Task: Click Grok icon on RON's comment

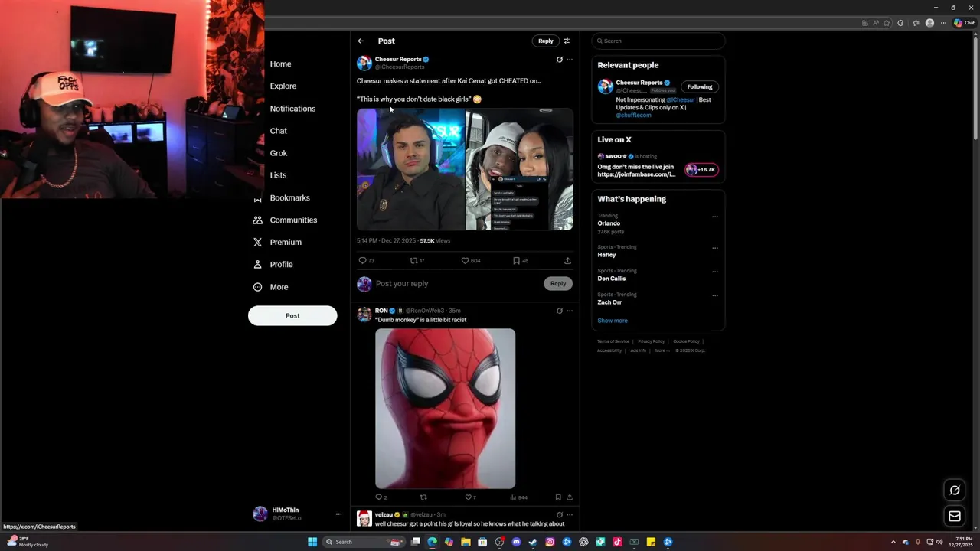Action: click(x=559, y=311)
